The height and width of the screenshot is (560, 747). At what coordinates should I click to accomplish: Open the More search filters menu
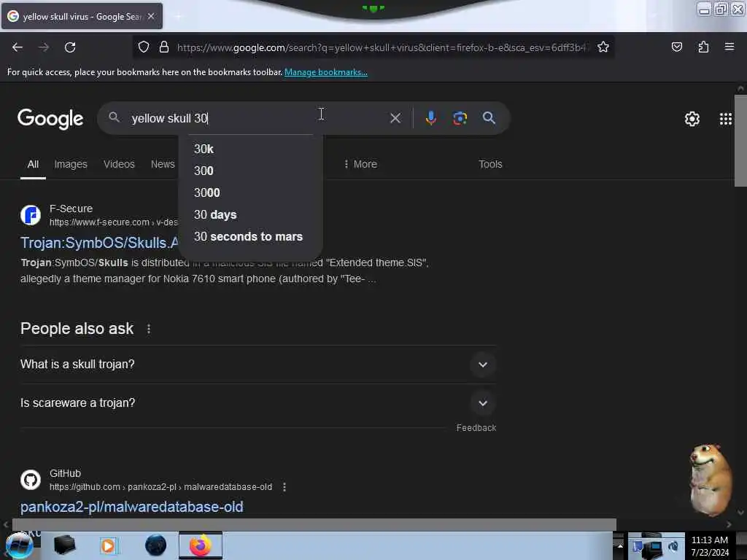(360, 164)
